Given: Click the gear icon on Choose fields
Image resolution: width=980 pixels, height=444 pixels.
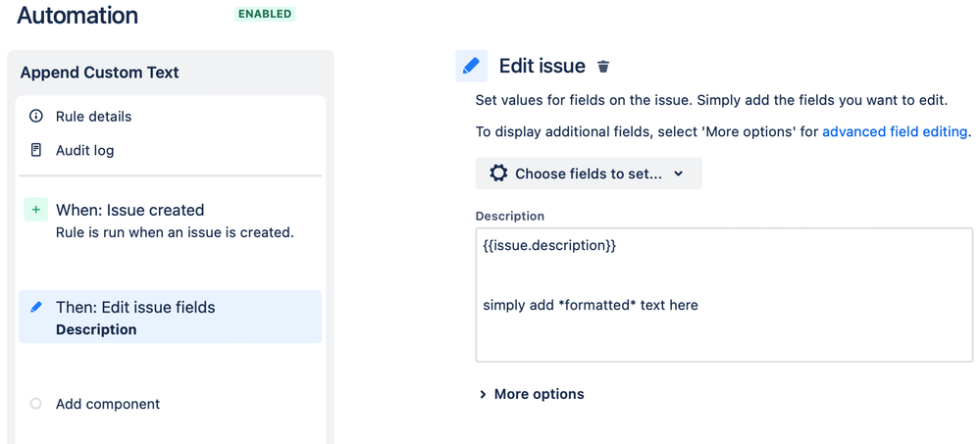Looking at the screenshot, I should pyautogui.click(x=498, y=173).
